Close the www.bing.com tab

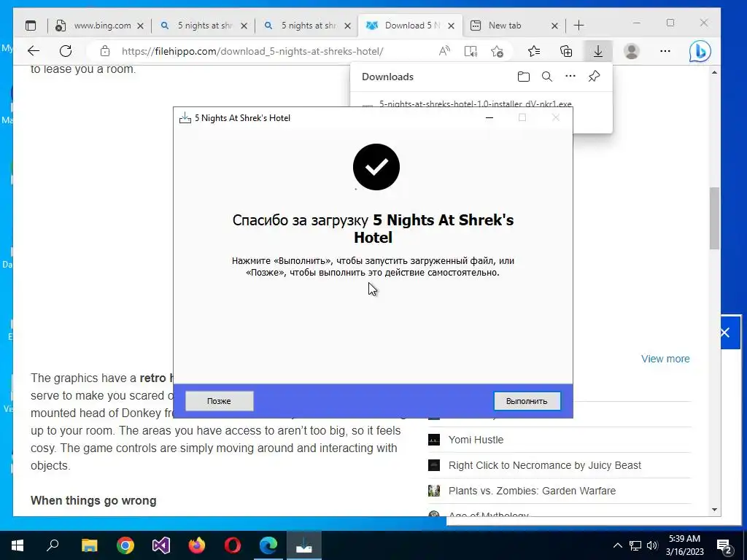point(140,26)
